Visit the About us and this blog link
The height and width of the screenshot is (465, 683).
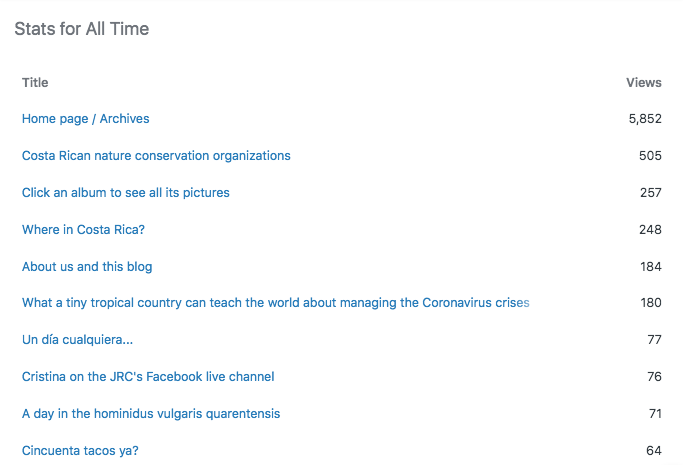tap(87, 267)
